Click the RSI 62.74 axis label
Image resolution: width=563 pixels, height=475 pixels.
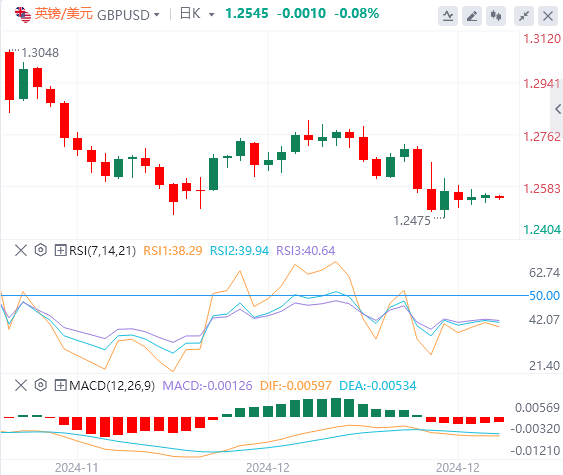click(x=544, y=273)
